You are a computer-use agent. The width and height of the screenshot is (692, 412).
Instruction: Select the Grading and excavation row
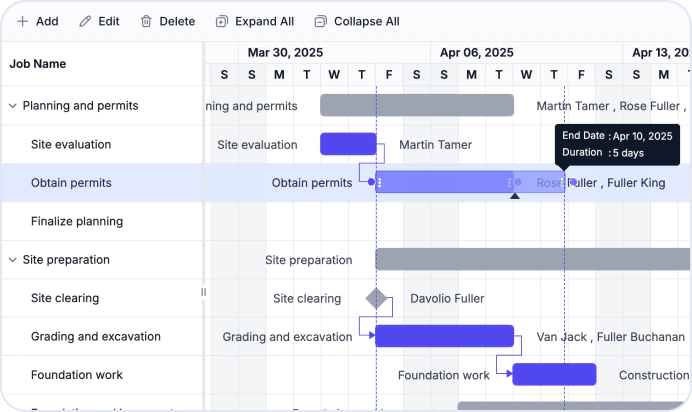(102, 337)
